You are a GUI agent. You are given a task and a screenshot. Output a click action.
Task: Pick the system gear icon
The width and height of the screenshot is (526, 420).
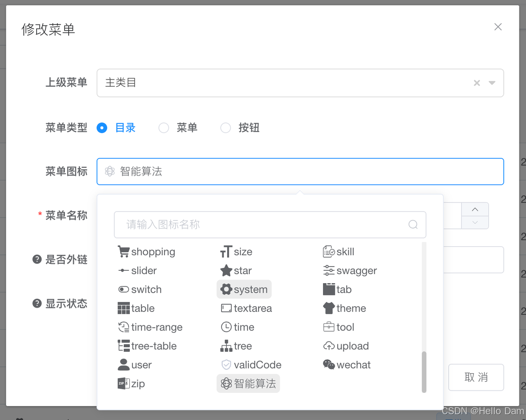(244, 289)
